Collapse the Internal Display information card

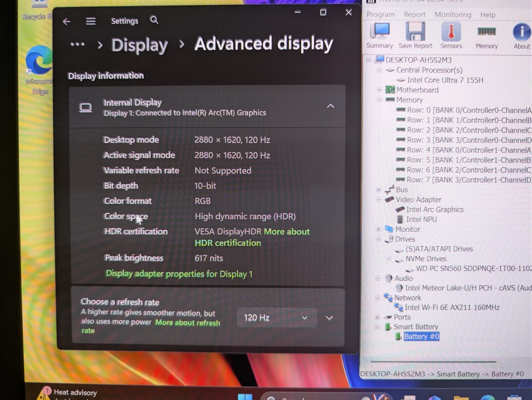tap(330, 106)
